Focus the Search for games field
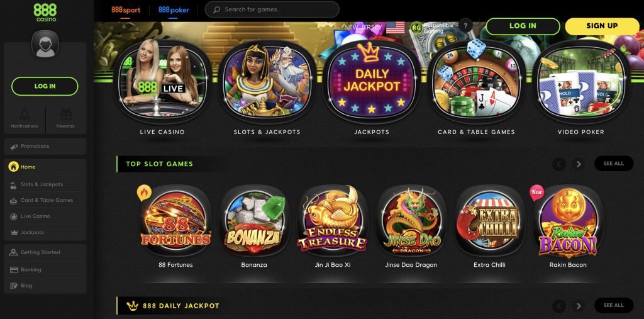This screenshot has width=644, height=319. [272, 9]
